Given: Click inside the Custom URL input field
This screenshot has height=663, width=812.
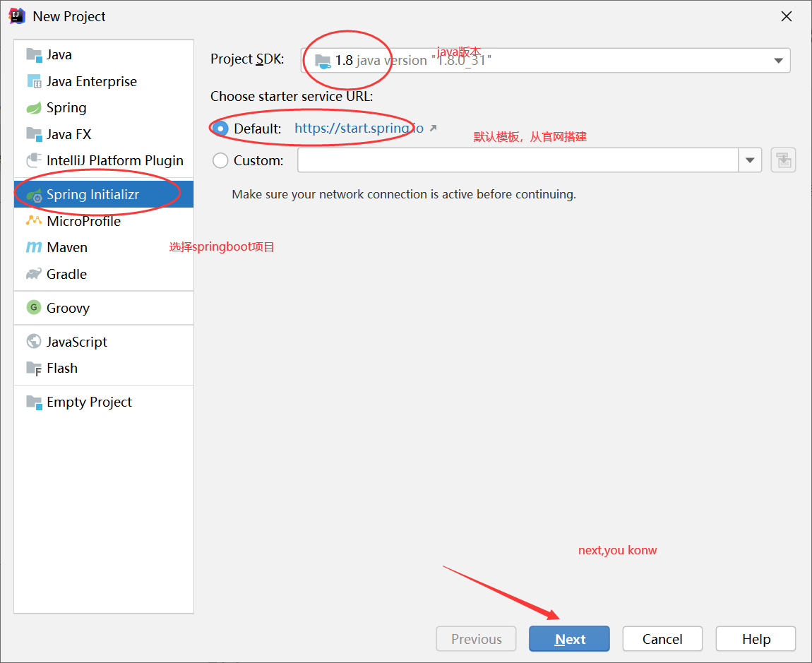Looking at the screenshot, I should click(518, 160).
